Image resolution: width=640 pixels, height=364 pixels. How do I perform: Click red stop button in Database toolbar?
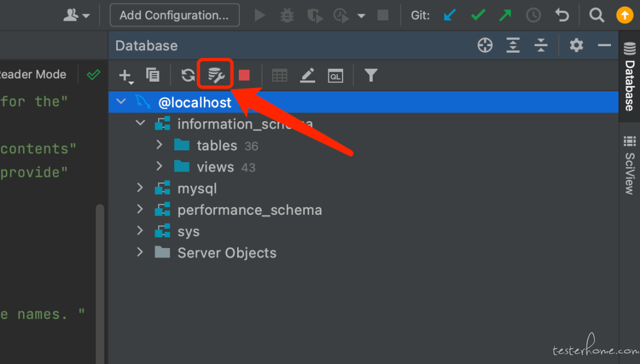click(244, 75)
